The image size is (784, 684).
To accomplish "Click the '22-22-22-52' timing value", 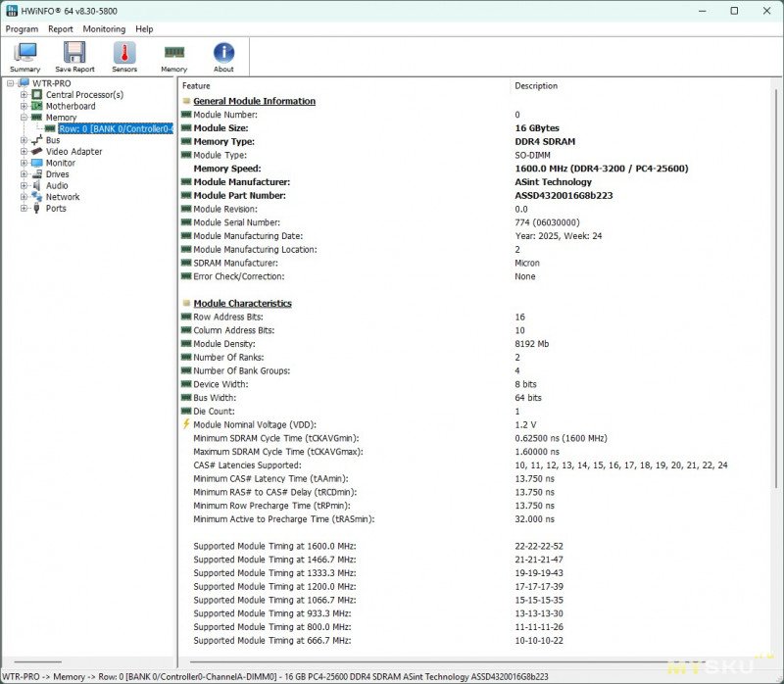I will [x=539, y=546].
